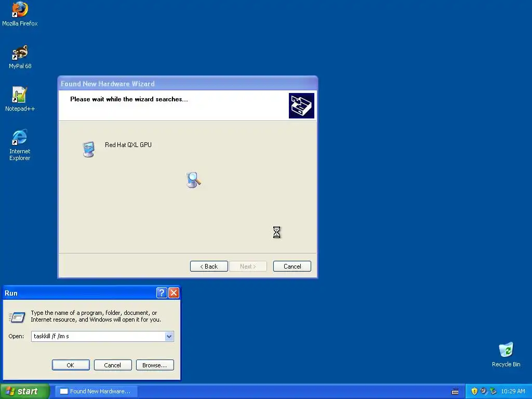Confirm the Run dialog with OK
Screen dimensions: 532x399
[x=71, y=365]
